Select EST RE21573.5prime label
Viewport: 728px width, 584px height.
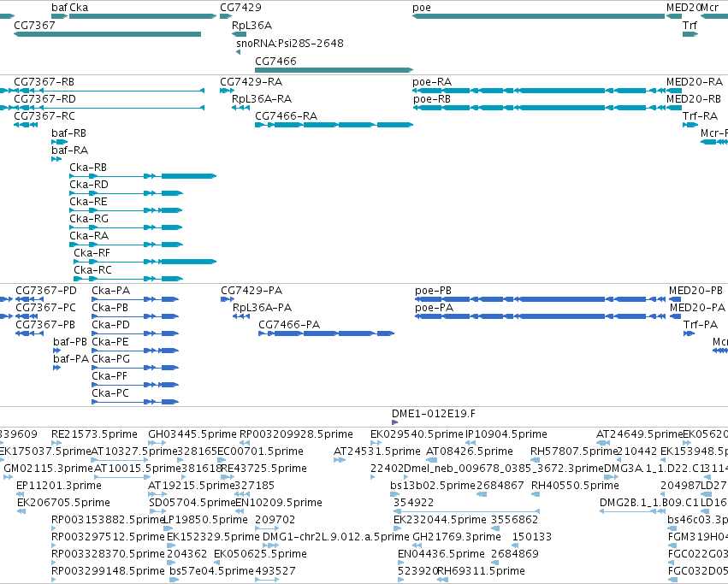click(x=94, y=434)
